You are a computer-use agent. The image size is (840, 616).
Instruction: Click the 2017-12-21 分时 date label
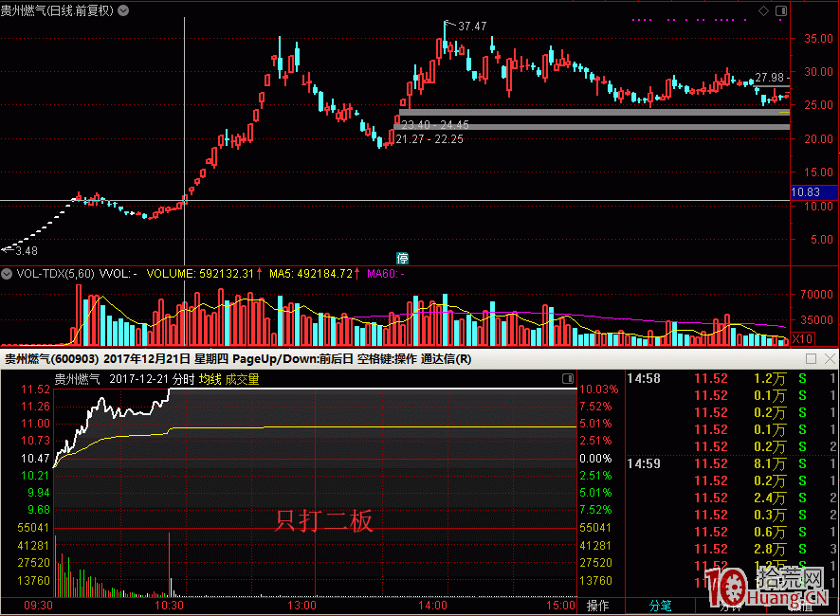pos(152,379)
